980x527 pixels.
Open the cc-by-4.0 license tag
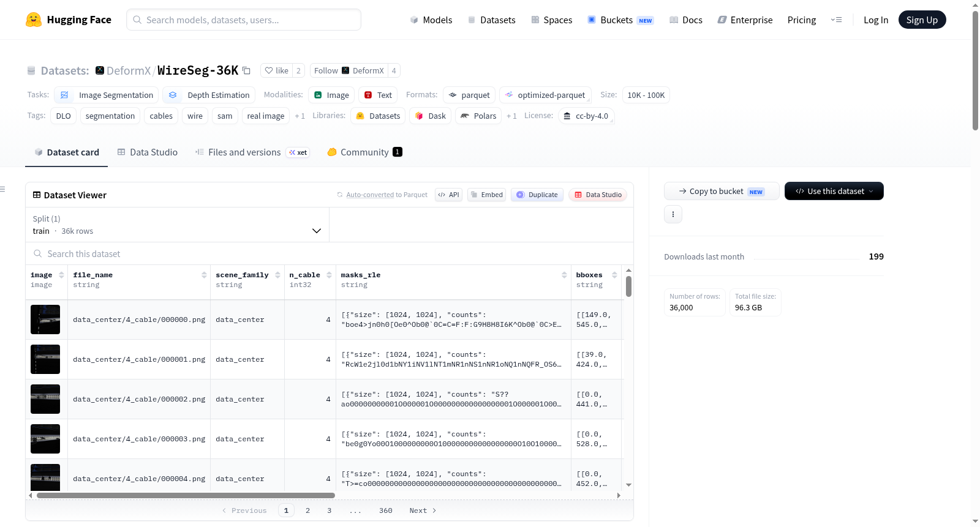tap(586, 116)
